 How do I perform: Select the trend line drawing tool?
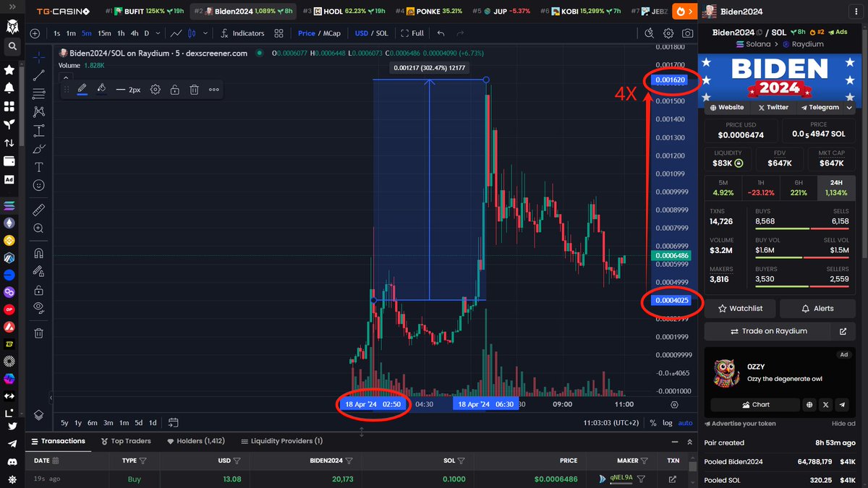39,74
